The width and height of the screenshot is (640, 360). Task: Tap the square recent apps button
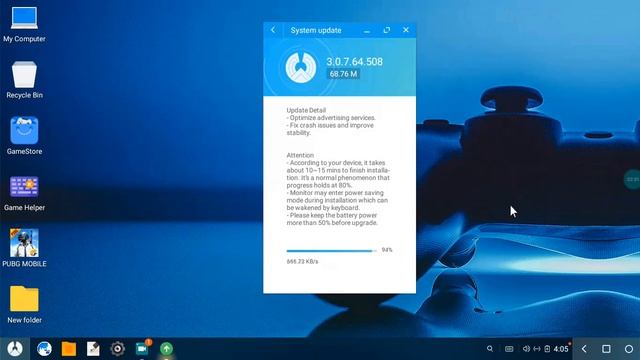(606, 349)
